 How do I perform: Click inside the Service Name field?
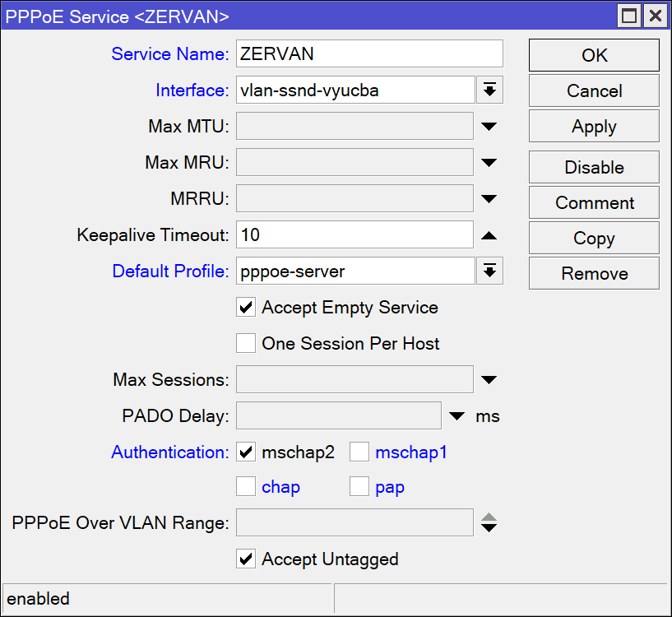368,53
